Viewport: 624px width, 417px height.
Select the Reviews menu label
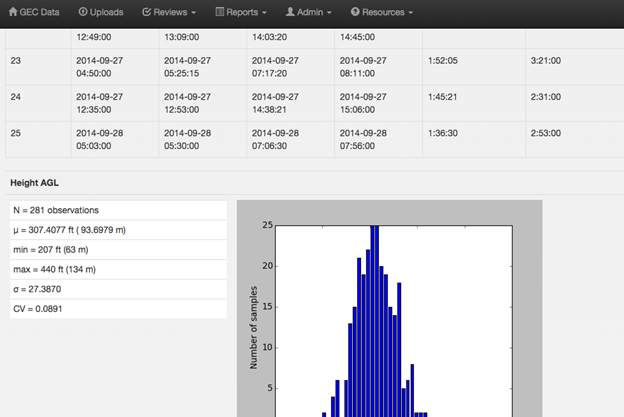tap(170, 12)
